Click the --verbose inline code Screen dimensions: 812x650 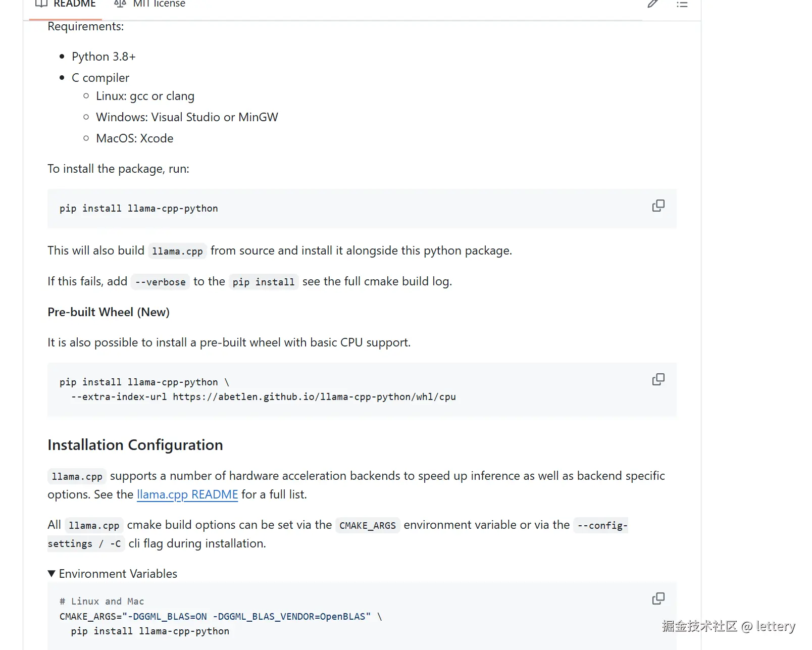[x=161, y=282]
